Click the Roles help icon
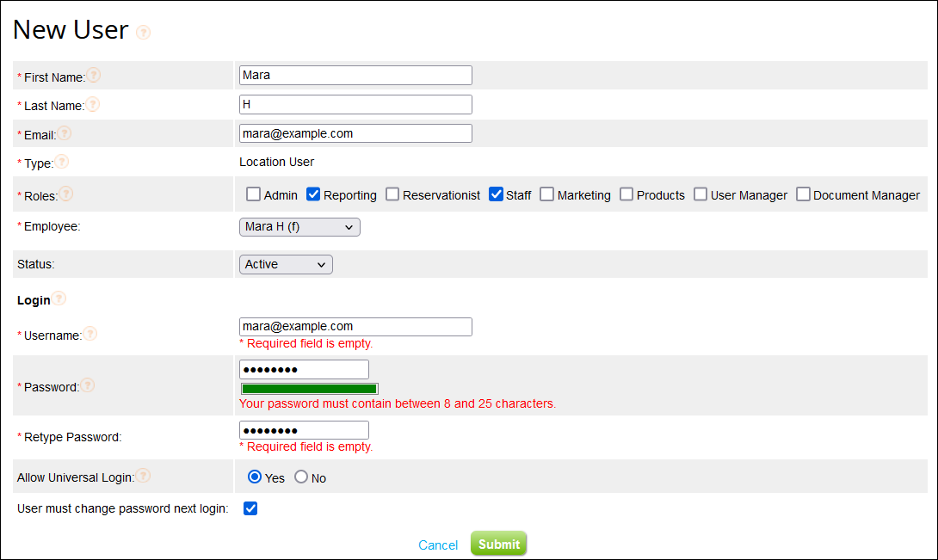Viewport: 938px width, 560px height. (x=67, y=192)
